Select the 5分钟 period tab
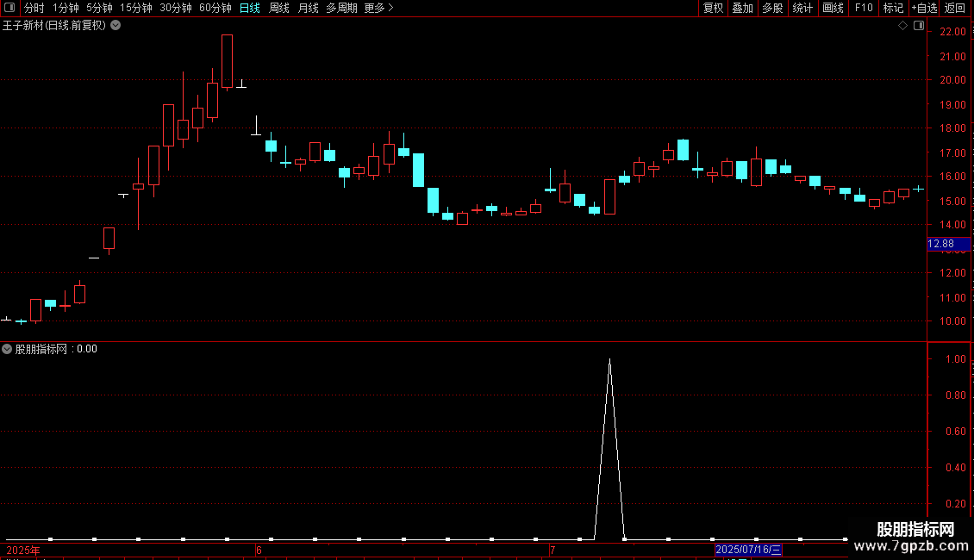The height and width of the screenshot is (560, 974). [99, 8]
